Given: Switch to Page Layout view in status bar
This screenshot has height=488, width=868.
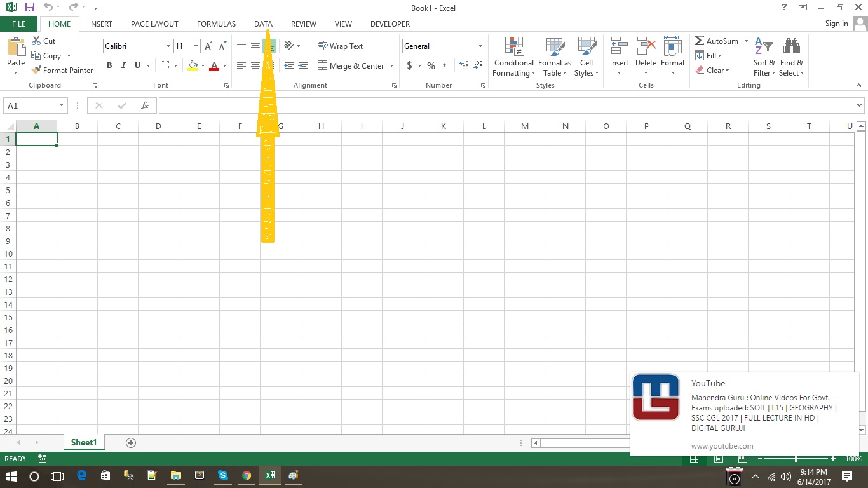Looking at the screenshot, I should point(717,459).
